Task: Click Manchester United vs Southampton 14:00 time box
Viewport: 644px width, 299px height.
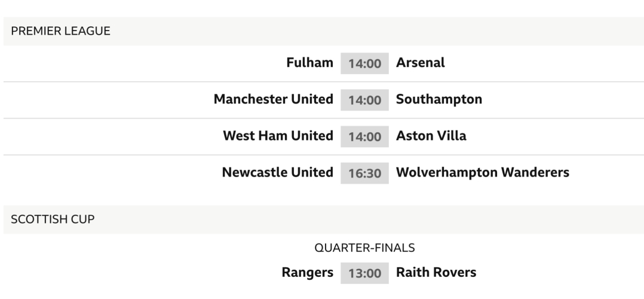Action: pyautogui.click(x=364, y=100)
